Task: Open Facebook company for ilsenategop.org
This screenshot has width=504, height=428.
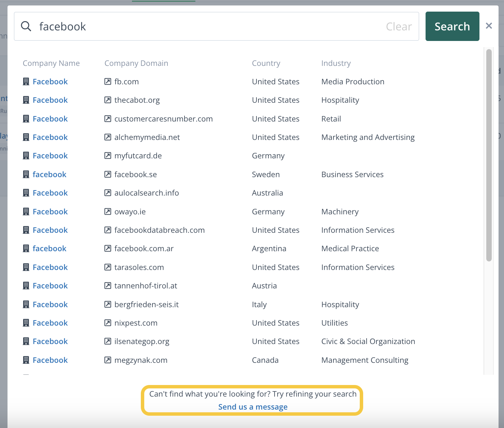Action: (x=50, y=341)
